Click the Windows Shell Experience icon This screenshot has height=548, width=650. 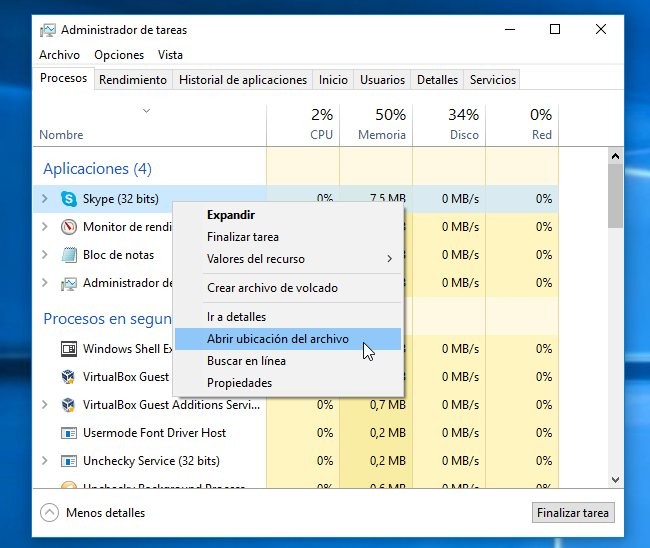[69, 349]
